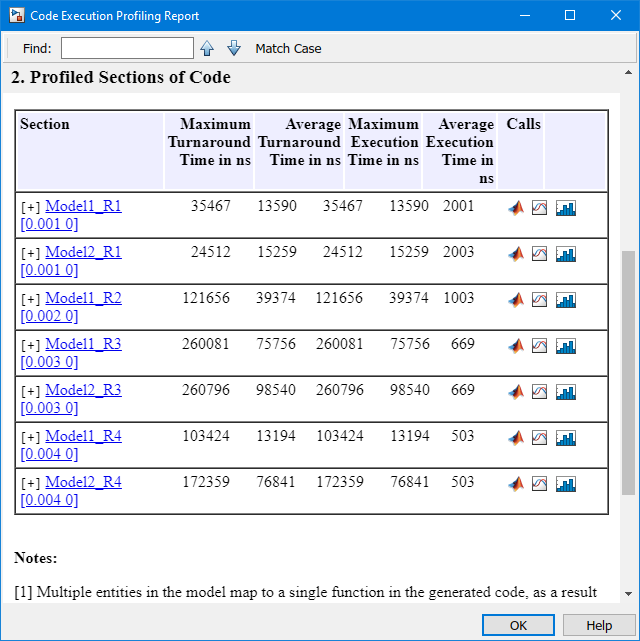Open Simulation Data Inspector icon for Model1_R1
The width and height of the screenshot is (640, 641).
click(x=539, y=208)
